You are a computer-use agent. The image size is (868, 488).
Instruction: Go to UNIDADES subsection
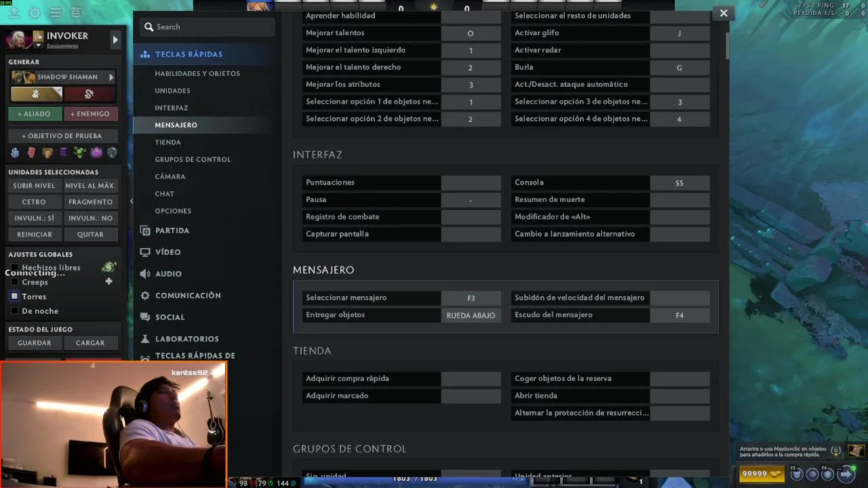tap(172, 91)
